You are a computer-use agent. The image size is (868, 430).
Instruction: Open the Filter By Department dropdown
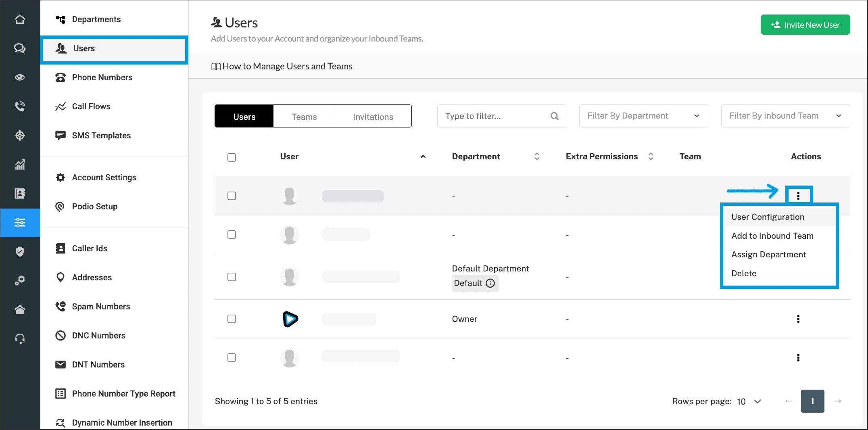click(x=643, y=116)
